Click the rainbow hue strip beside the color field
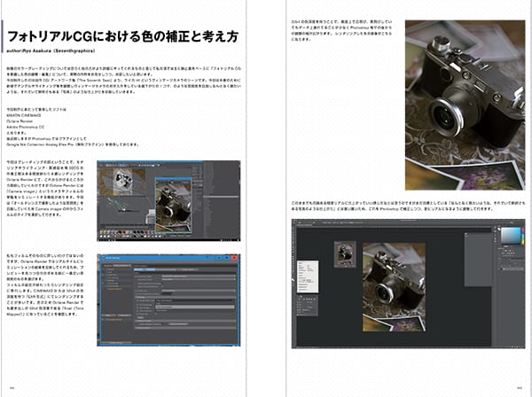 (522, 236)
